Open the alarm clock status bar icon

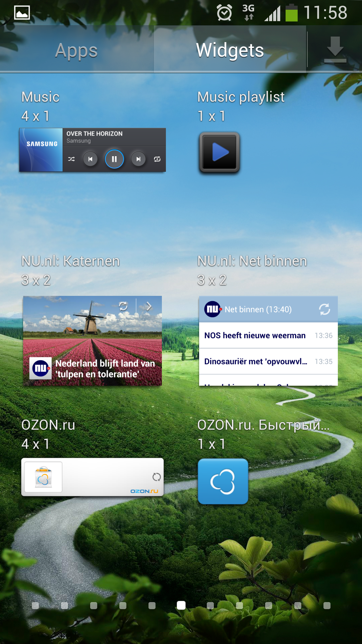click(x=224, y=13)
